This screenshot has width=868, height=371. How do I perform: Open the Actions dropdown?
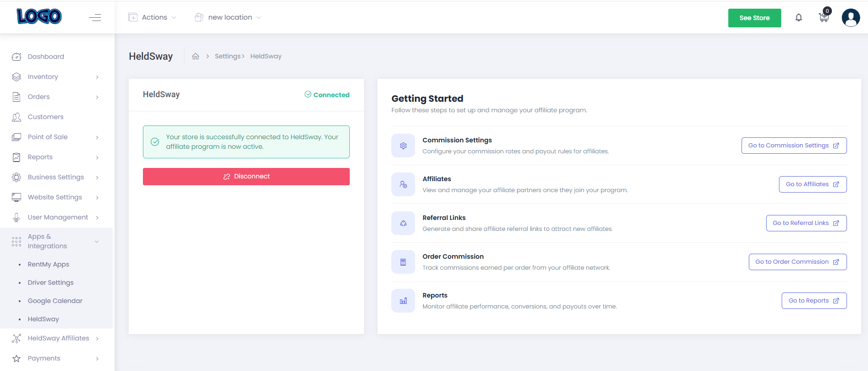[x=153, y=17]
